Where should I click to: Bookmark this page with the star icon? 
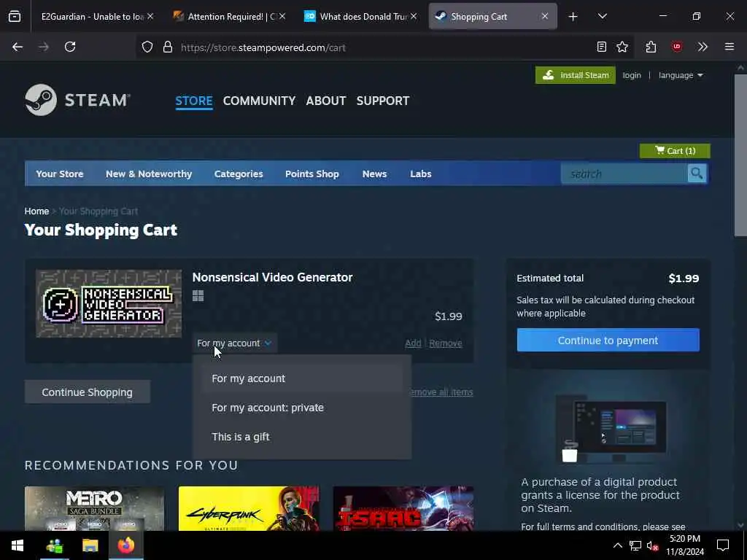pos(622,47)
